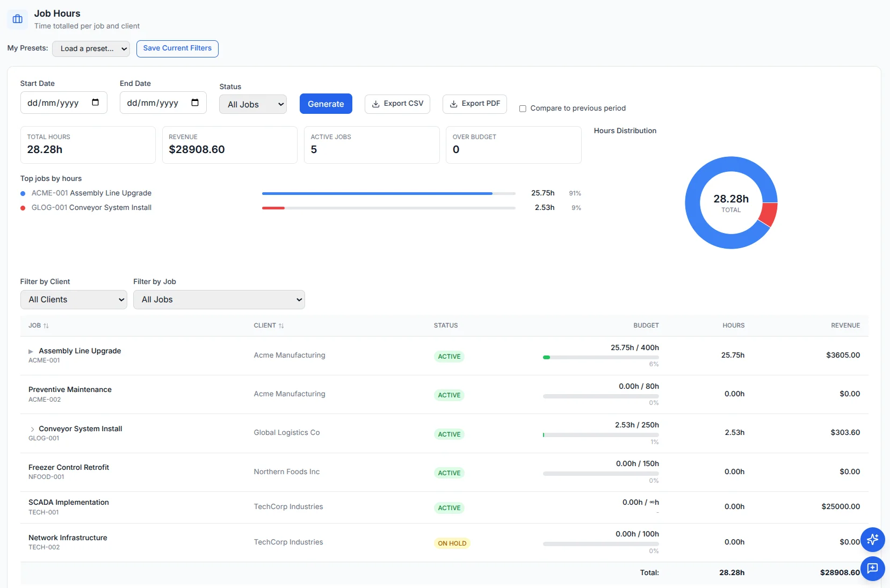Screen dimensions: 890x588
Task: Click the Generate button
Action: (x=326, y=104)
